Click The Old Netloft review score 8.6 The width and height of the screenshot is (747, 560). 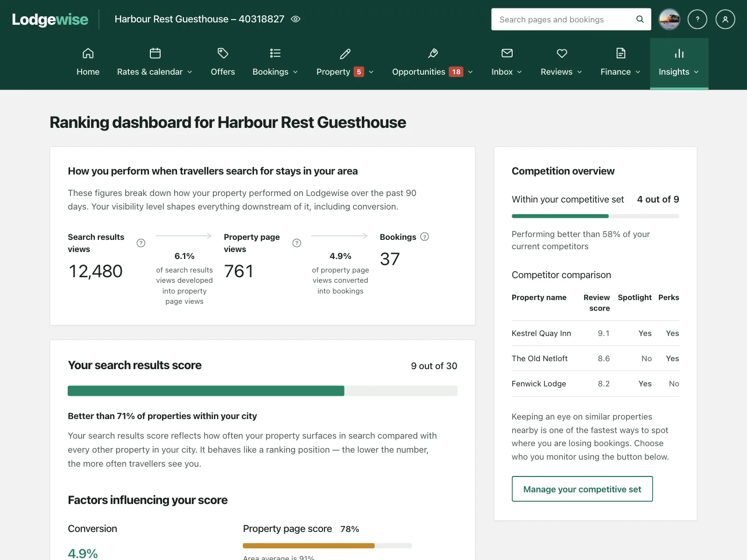point(604,358)
